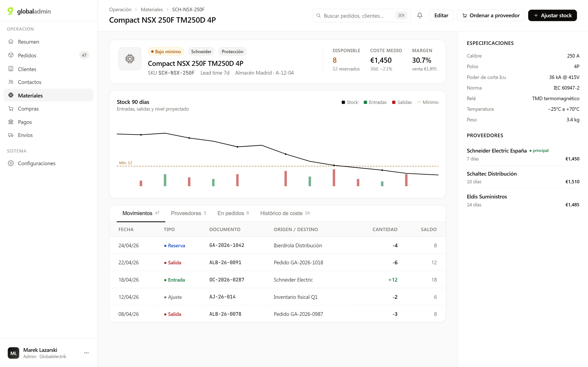The height and width of the screenshot is (367, 588).
Task: Click the Contactos people icon
Action: click(11, 82)
